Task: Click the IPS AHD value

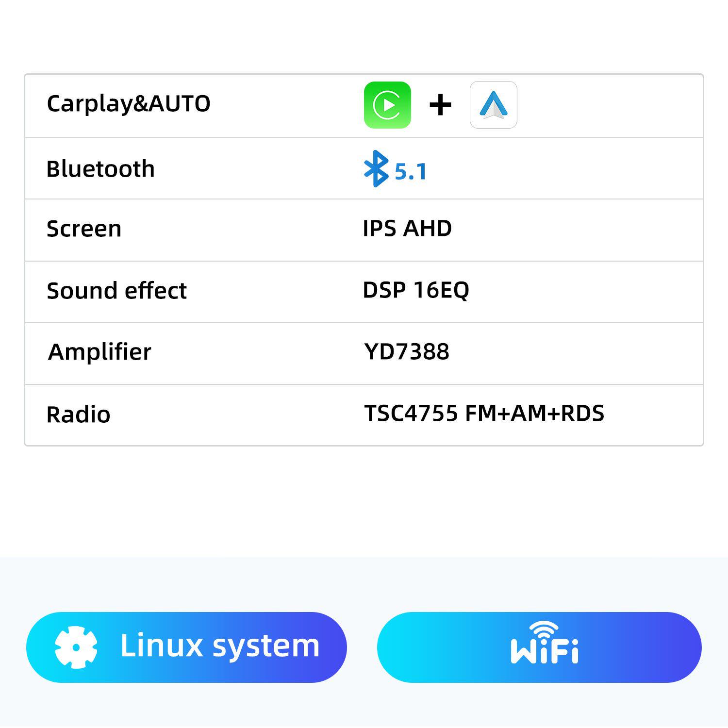Action: pyautogui.click(x=407, y=229)
